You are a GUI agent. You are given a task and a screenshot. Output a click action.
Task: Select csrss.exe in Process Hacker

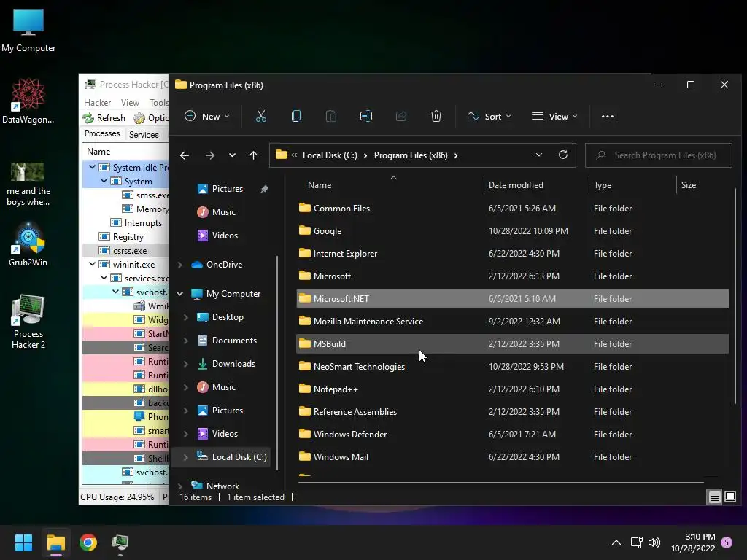pyautogui.click(x=125, y=251)
